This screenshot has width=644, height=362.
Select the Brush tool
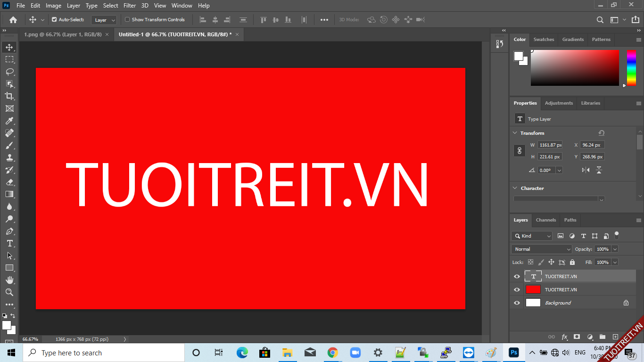(x=9, y=145)
